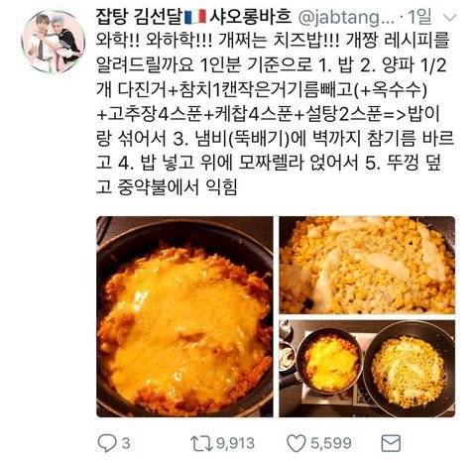Image resolution: width=476 pixels, height=463 pixels.
Task: Click the retweet arrows icon
Action: tap(201, 443)
